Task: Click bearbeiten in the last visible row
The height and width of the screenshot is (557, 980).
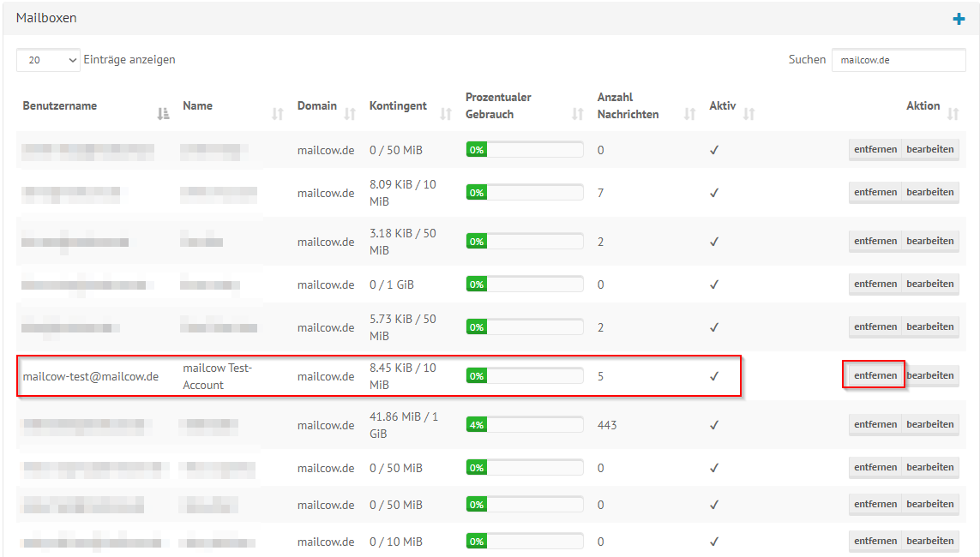Action: point(931,541)
